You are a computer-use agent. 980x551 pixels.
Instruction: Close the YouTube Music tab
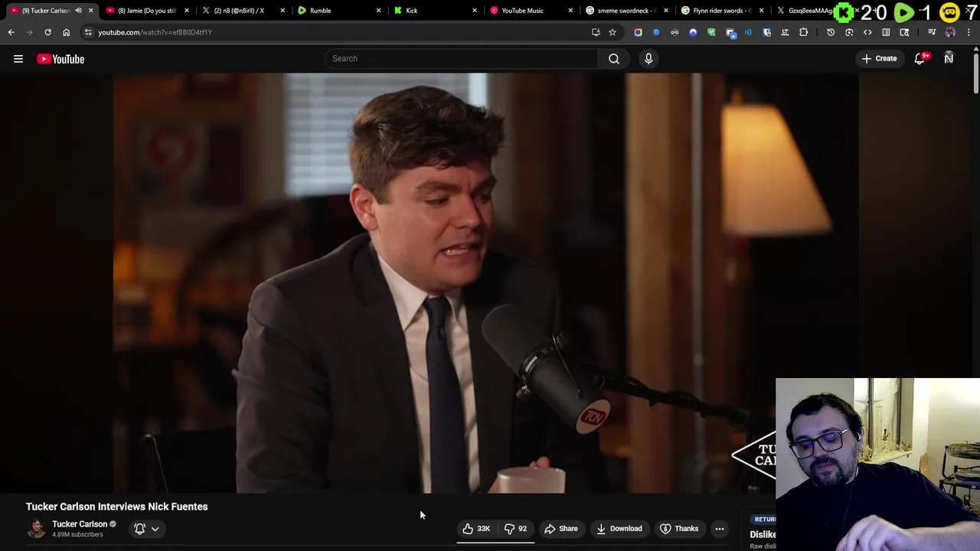(x=570, y=11)
